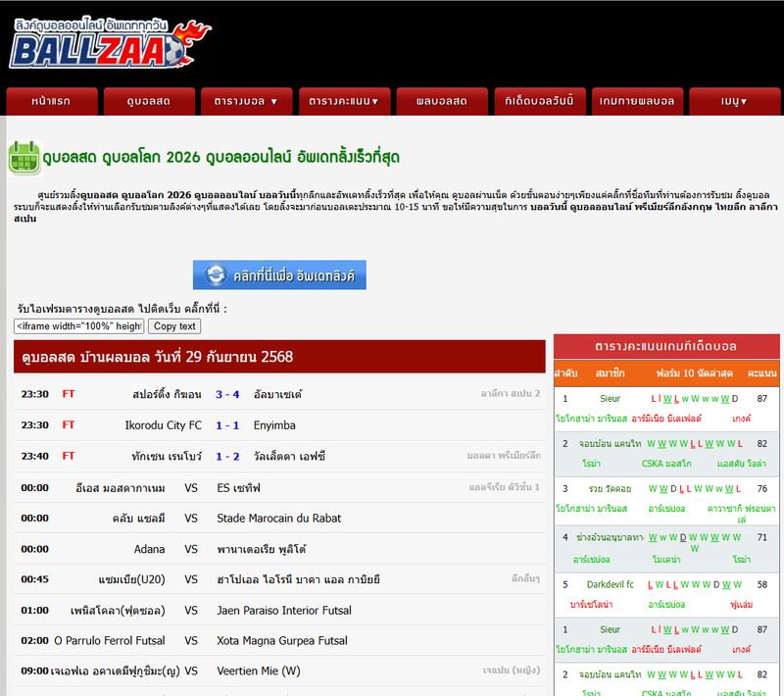
Task: Open Ikorodu City FC 1 - 1 score
Action: 227,425
